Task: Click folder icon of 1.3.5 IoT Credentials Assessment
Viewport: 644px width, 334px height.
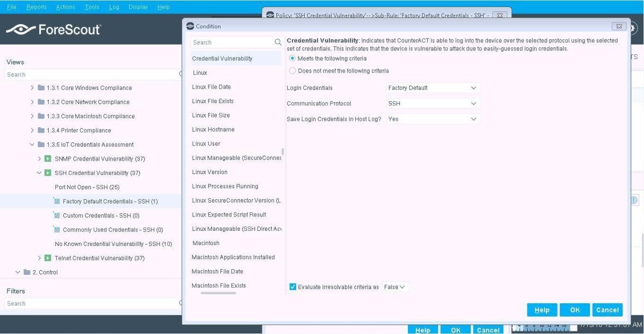Action: [41, 144]
